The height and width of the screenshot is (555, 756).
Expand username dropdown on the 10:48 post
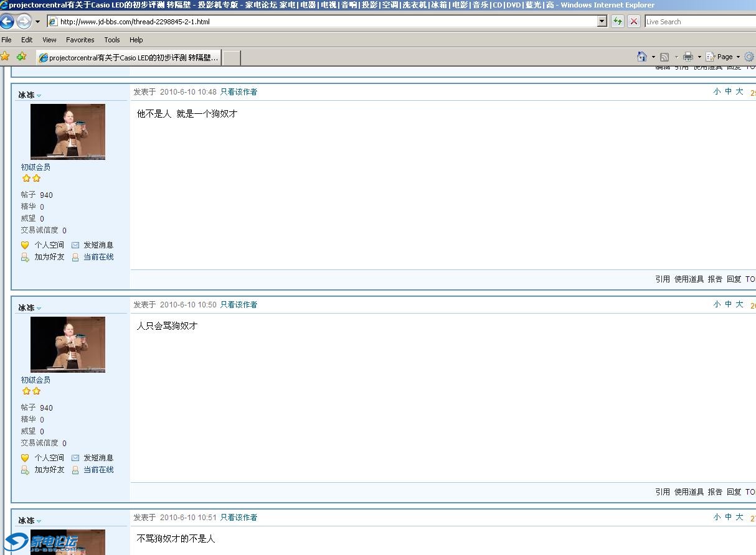pyautogui.click(x=39, y=96)
